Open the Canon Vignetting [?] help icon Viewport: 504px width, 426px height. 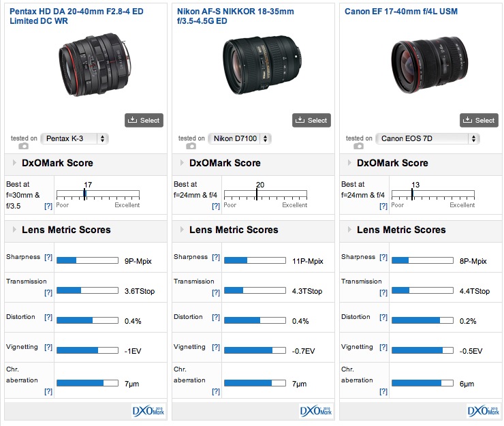(383, 347)
